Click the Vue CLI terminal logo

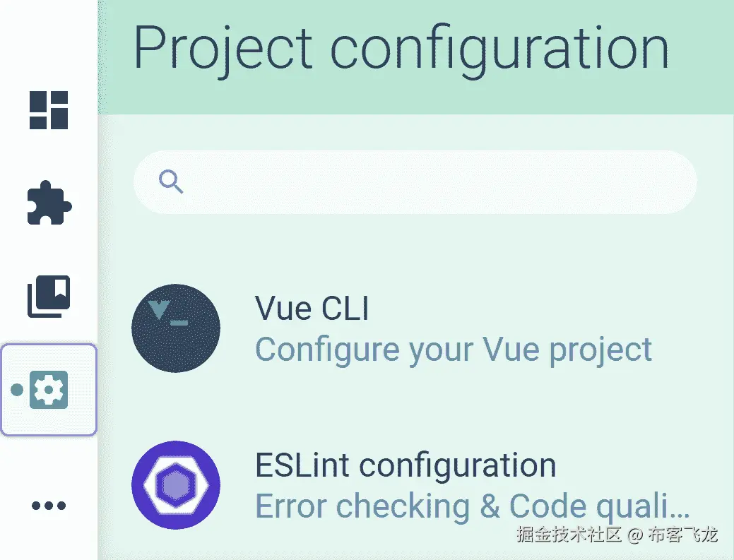click(x=176, y=328)
